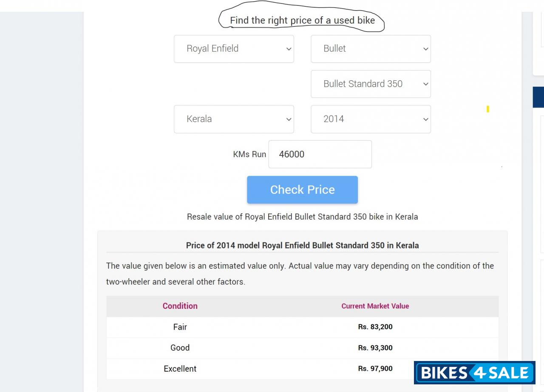Viewport: 544px width, 392px height.
Task: Click the KMs Run input field
Action: [x=320, y=154]
